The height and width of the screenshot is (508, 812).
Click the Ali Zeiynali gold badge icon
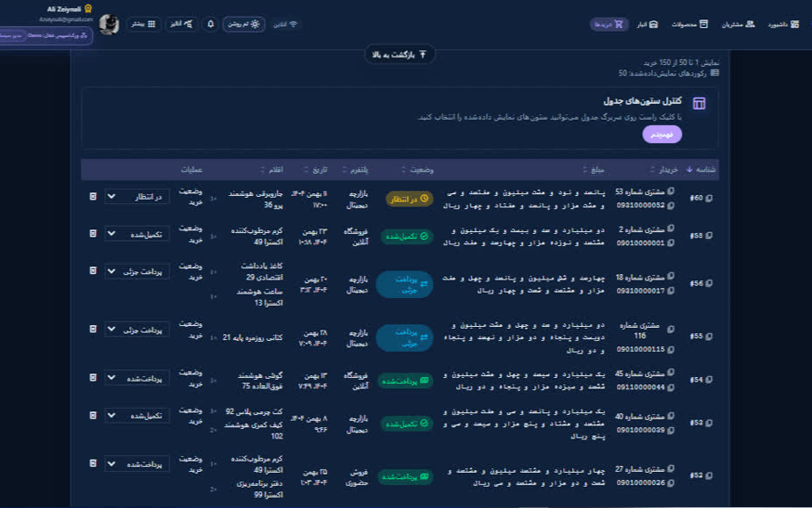tap(88, 8)
